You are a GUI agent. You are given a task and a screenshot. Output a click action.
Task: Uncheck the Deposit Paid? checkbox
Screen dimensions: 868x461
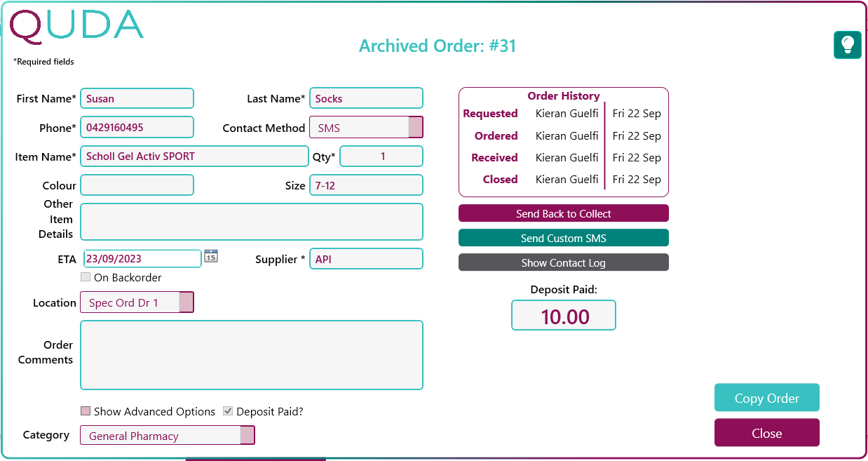point(228,411)
